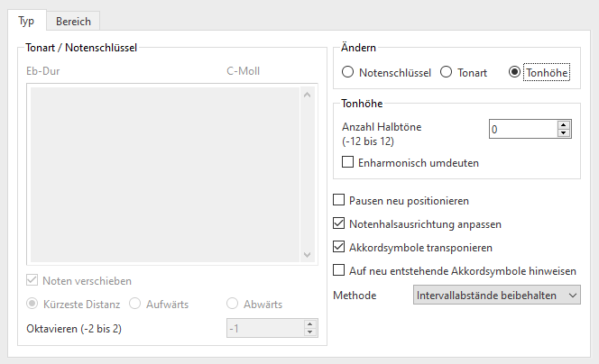Increase Anzahl Halbtöne with up arrow

pos(563,124)
